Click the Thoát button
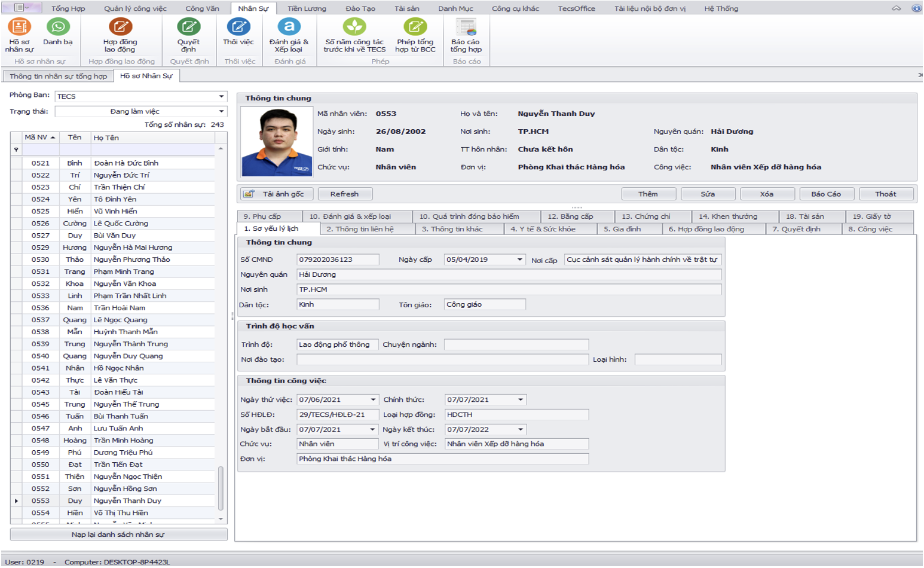Screen dimensions: 924x568 pyautogui.click(x=886, y=194)
